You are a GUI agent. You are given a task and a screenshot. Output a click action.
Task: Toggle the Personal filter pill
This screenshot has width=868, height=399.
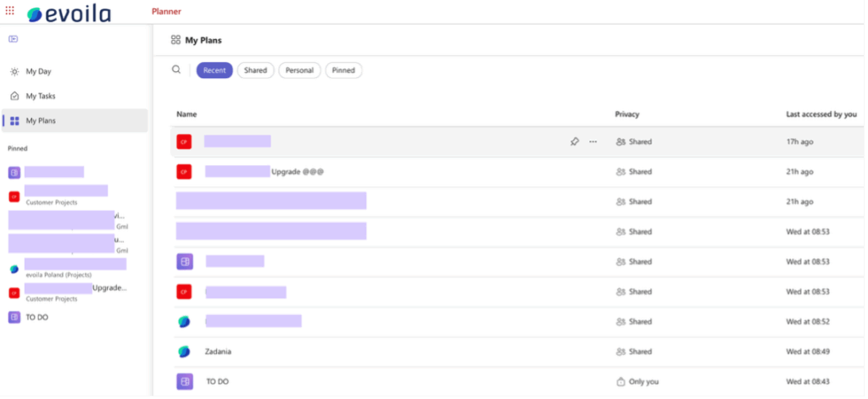pyautogui.click(x=299, y=70)
